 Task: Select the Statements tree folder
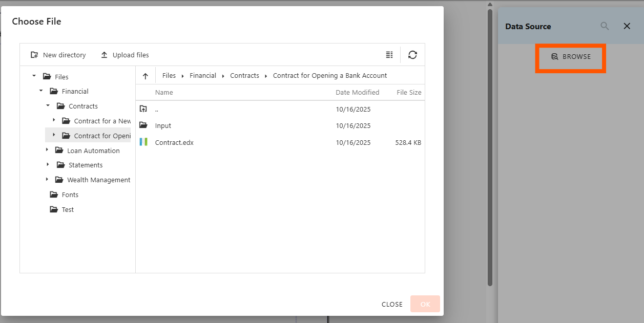86,165
